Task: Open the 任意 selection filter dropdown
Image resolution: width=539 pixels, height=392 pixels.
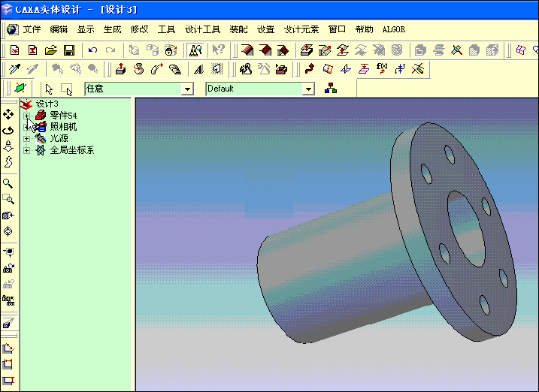Action: click(187, 89)
